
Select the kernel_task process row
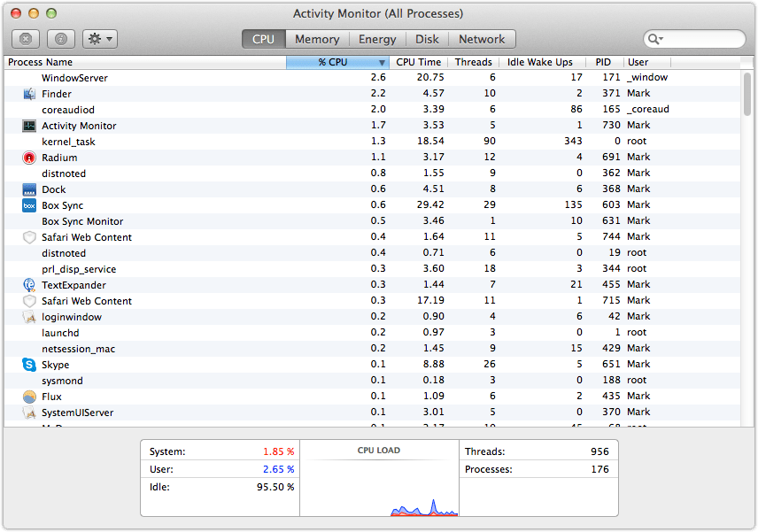tap(372, 142)
